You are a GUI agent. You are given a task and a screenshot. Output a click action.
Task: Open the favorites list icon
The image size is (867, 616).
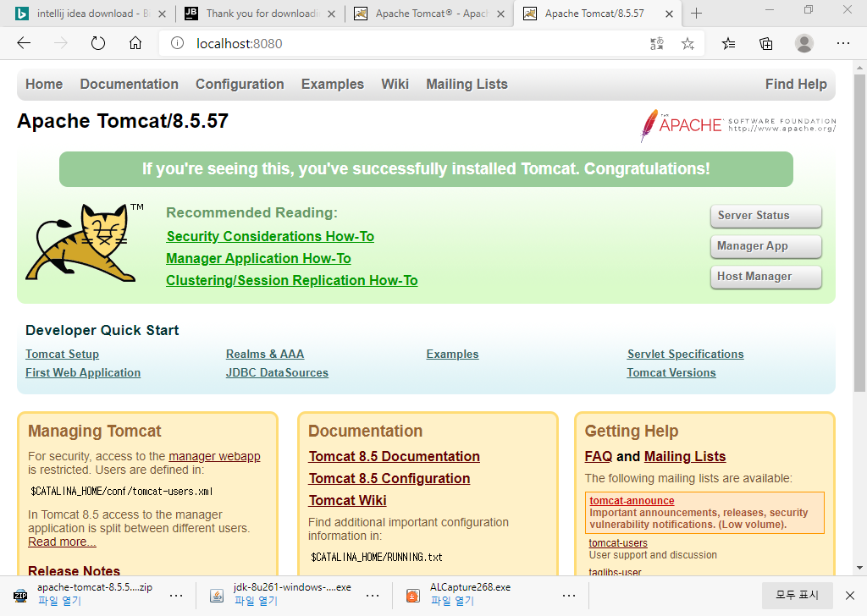click(728, 44)
